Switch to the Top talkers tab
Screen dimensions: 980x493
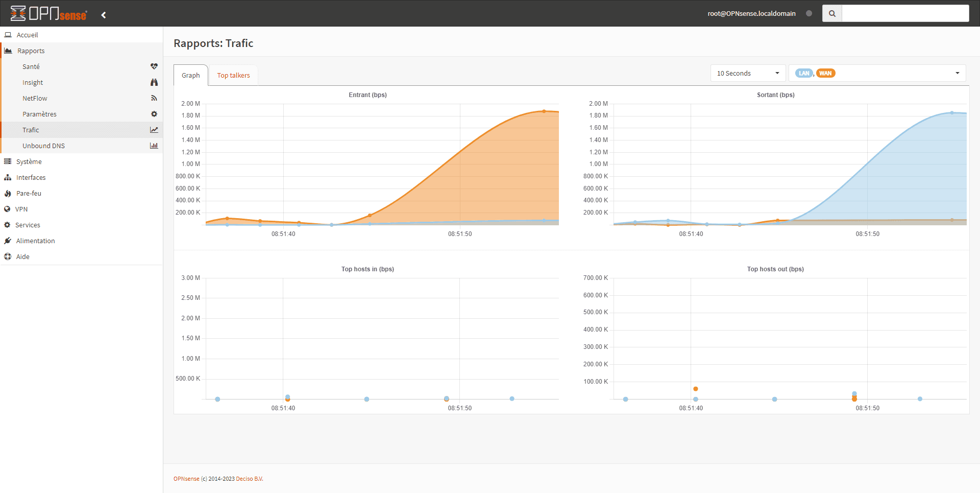[x=233, y=75]
